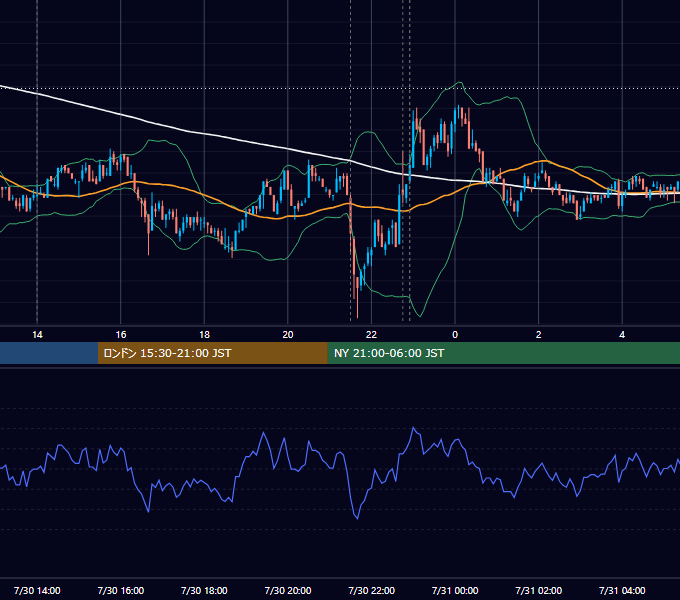Click hour label 16 on the price chart axis
Viewport: 680px width, 600px height.
click(121, 335)
